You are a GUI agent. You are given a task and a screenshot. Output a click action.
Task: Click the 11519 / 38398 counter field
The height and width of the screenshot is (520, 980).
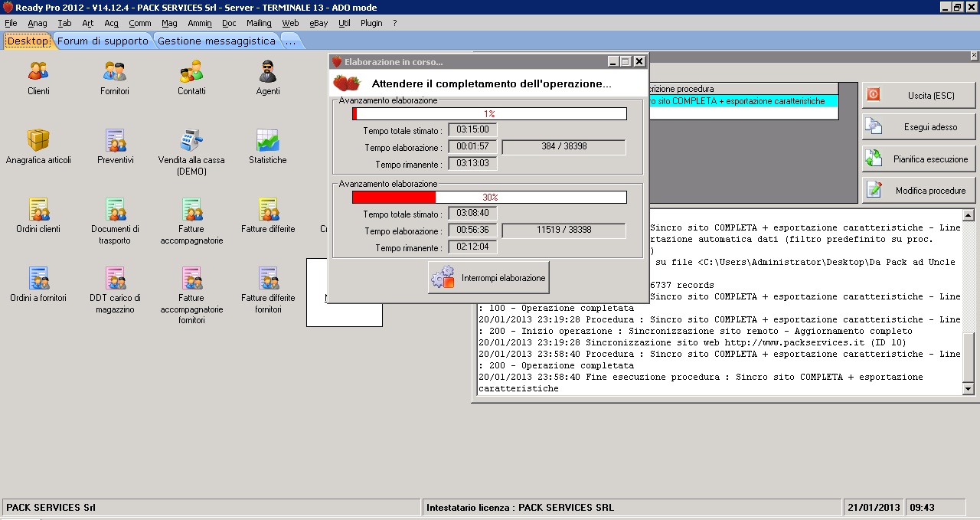click(x=563, y=230)
